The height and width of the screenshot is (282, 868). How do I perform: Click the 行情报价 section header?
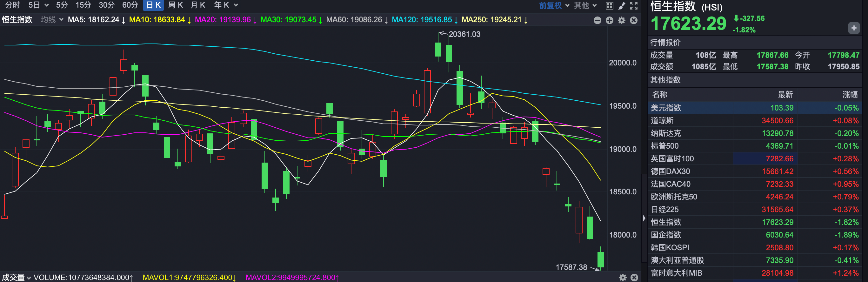[x=665, y=43]
